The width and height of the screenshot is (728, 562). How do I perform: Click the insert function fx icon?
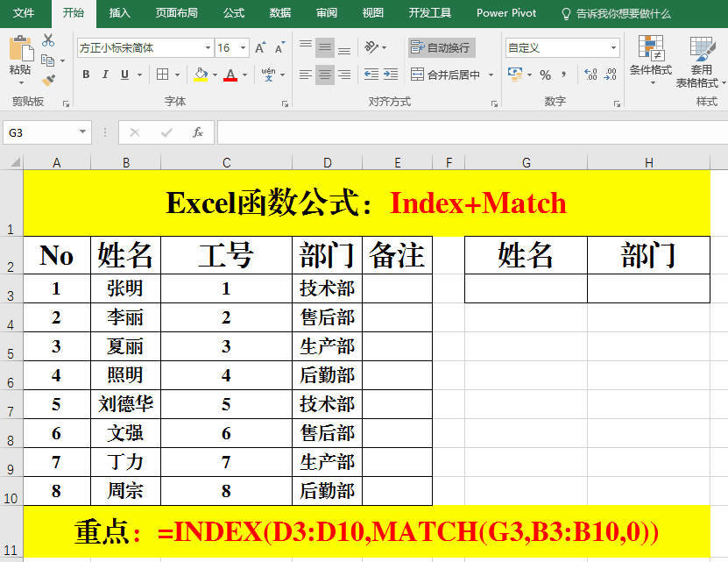(198, 132)
